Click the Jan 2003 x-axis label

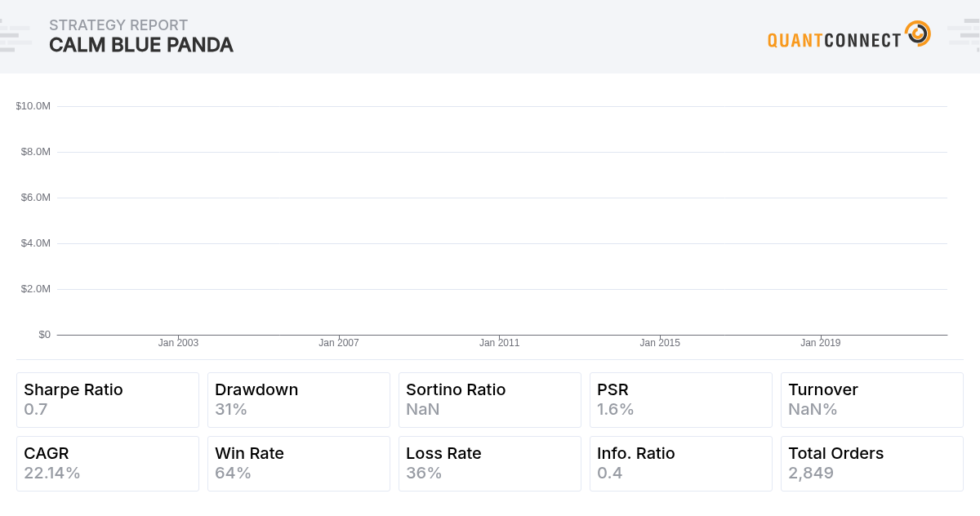click(x=178, y=343)
